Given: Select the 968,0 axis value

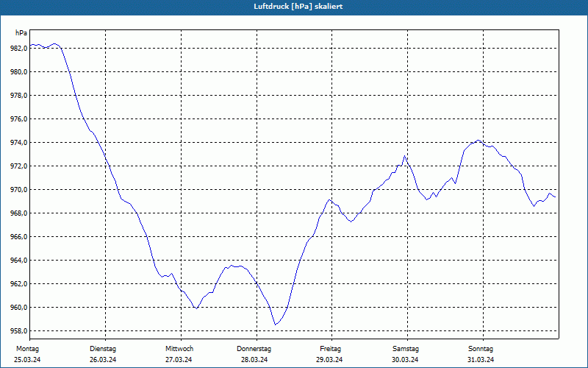Looking at the screenshot, I should tap(19, 213).
